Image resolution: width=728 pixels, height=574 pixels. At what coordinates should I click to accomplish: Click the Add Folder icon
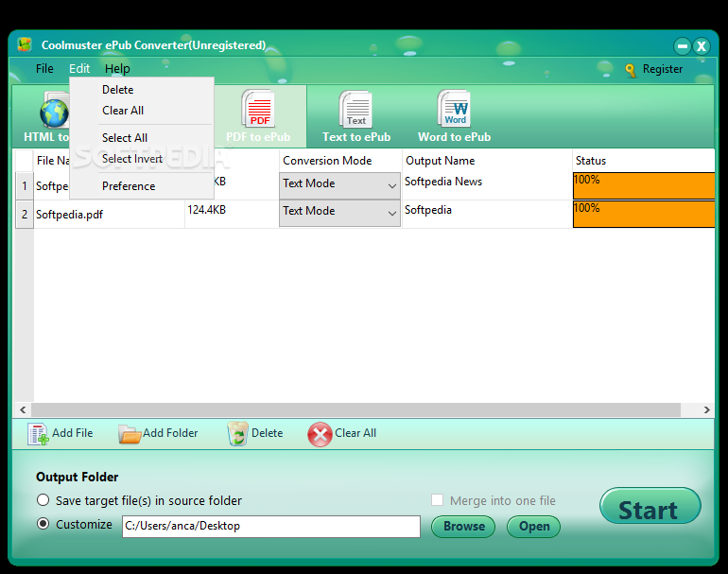click(x=130, y=434)
